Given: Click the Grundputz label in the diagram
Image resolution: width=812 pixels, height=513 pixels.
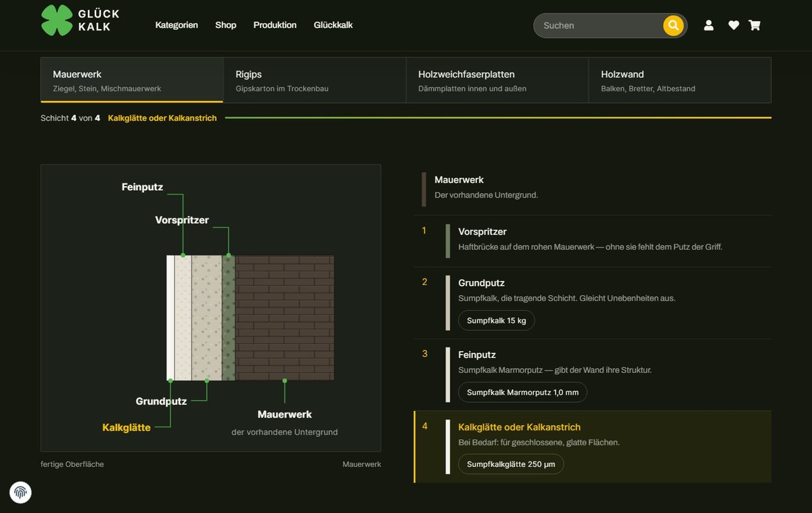Looking at the screenshot, I should click(161, 401).
